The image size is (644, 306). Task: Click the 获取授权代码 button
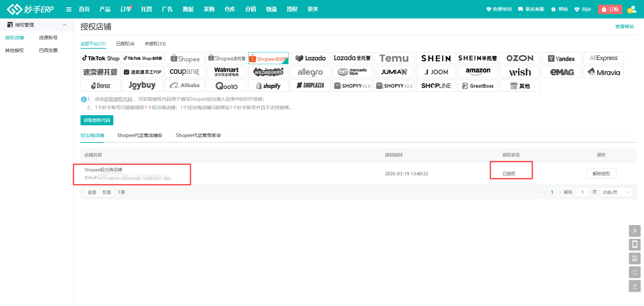click(97, 120)
